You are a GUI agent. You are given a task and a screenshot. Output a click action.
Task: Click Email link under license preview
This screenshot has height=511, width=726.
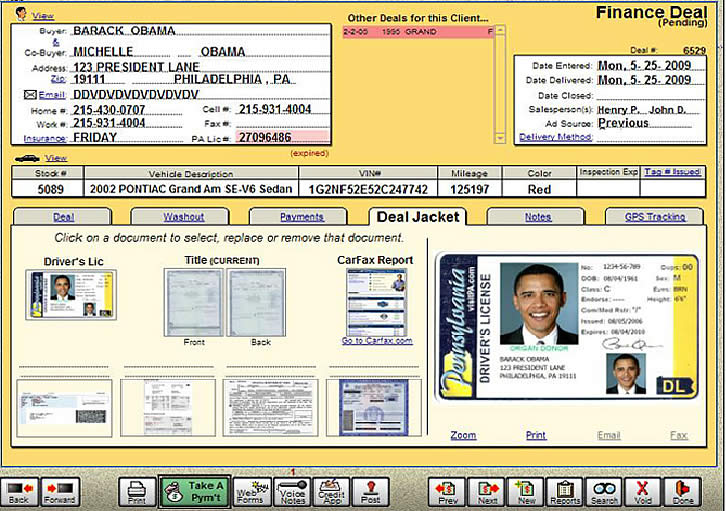[x=608, y=435]
